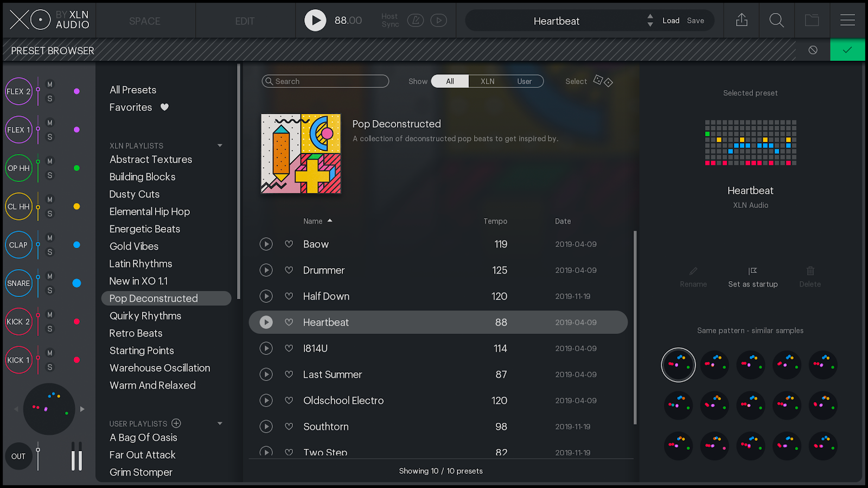Preview the Baow preset
The image size is (868, 488).
[x=266, y=244]
